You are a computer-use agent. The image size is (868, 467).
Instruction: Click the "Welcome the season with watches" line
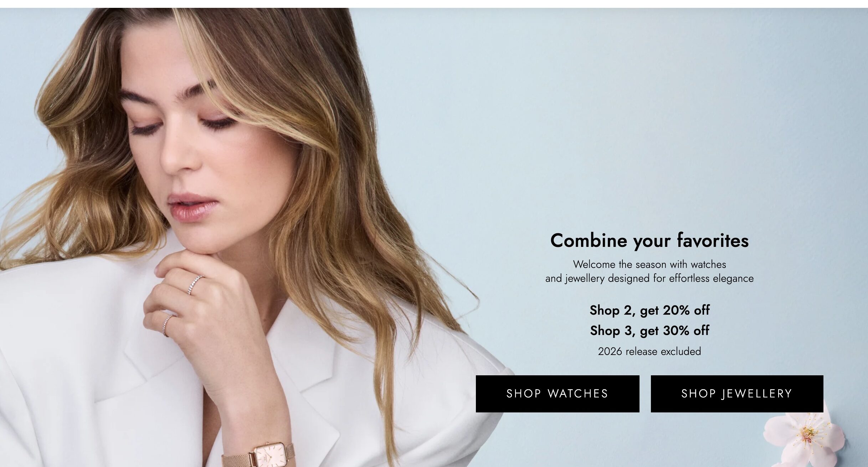(x=649, y=264)
